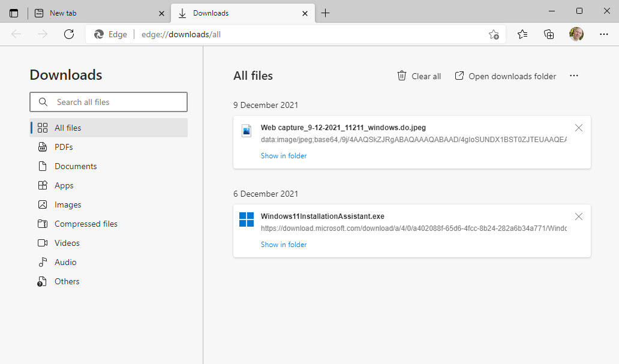Click Clear all downloads button
This screenshot has width=619, height=364.
click(x=419, y=76)
